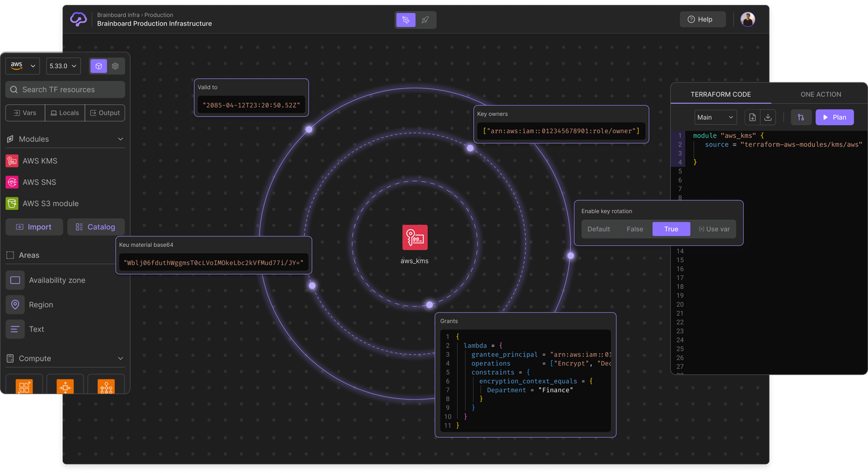Viewport: 868px width, 473px height.
Task: Click the Plan button
Action: pyautogui.click(x=834, y=118)
